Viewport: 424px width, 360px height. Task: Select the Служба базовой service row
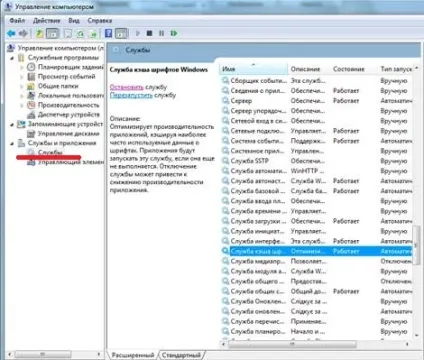pos(316,191)
